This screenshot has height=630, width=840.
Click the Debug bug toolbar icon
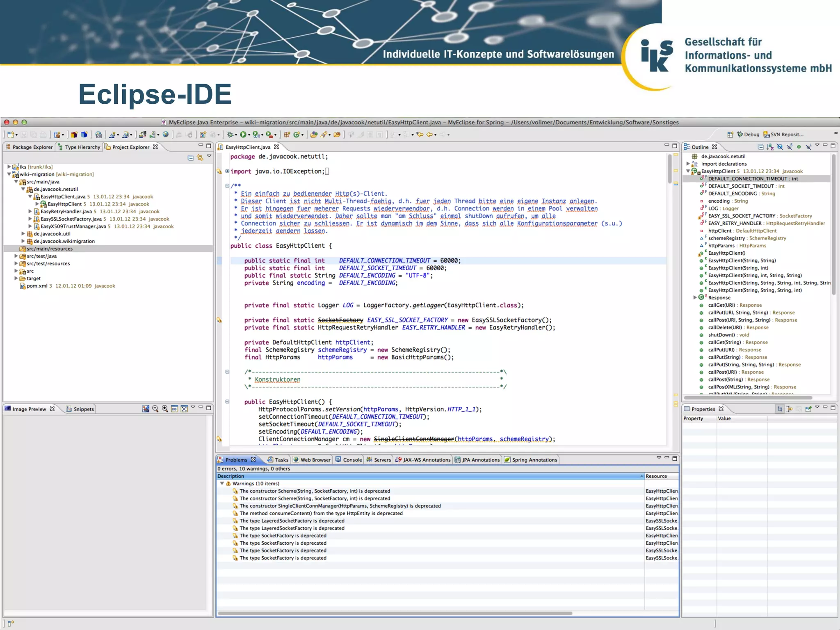click(x=231, y=135)
